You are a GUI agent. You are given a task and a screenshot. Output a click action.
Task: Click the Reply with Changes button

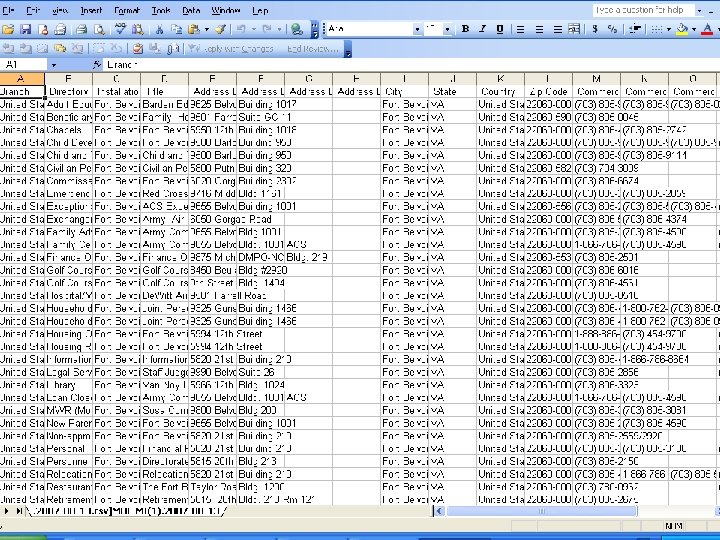click(x=231, y=48)
